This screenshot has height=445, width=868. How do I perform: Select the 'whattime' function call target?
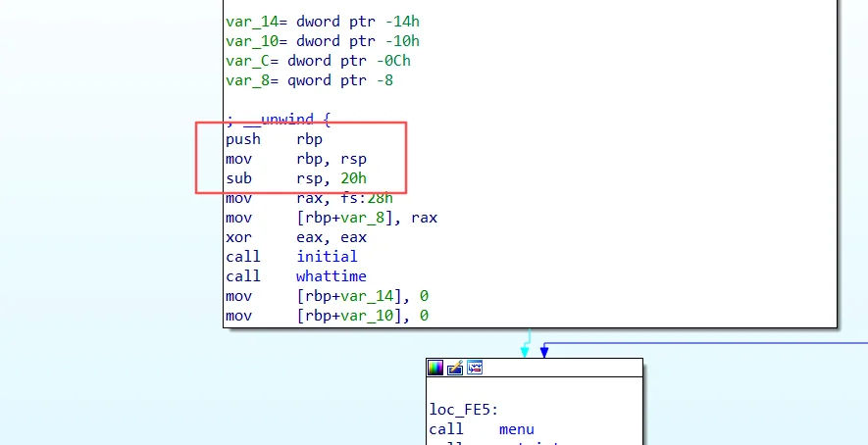[332, 276]
